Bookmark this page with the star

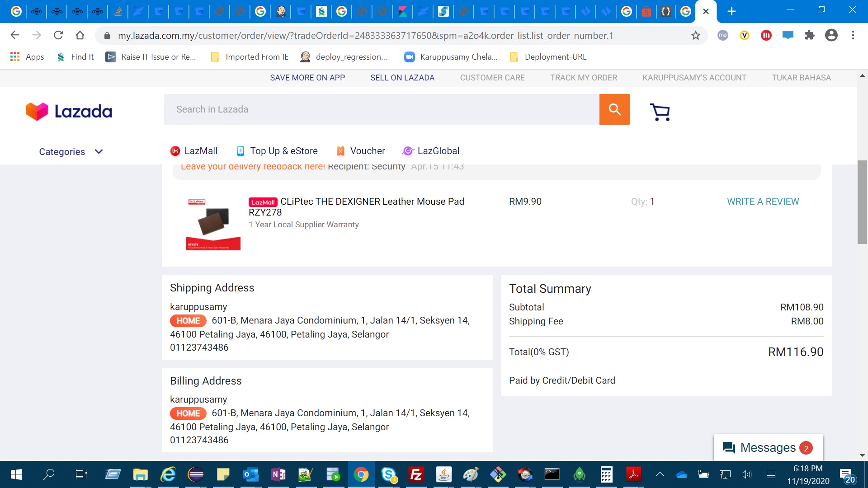pos(695,35)
